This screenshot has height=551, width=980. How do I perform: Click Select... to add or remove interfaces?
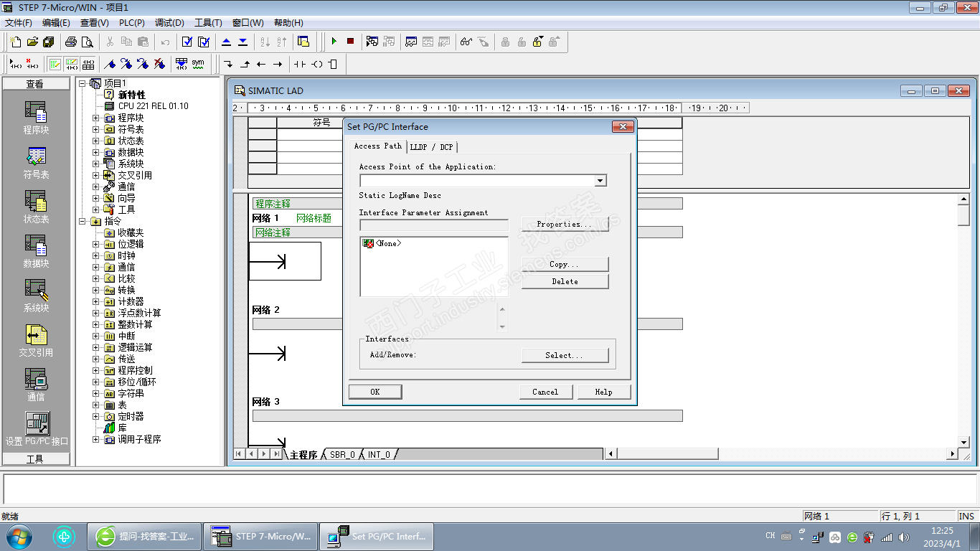[x=565, y=355]
